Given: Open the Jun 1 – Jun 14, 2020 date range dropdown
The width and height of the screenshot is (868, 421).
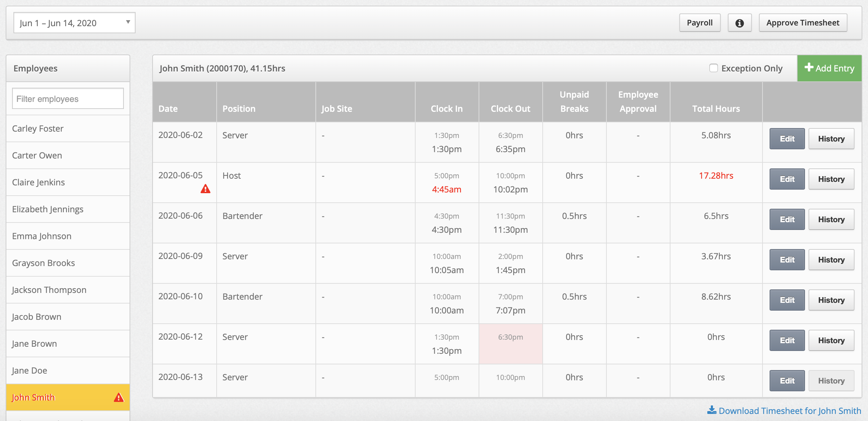Looking at the screenshot, I should (x=74, y=23).
